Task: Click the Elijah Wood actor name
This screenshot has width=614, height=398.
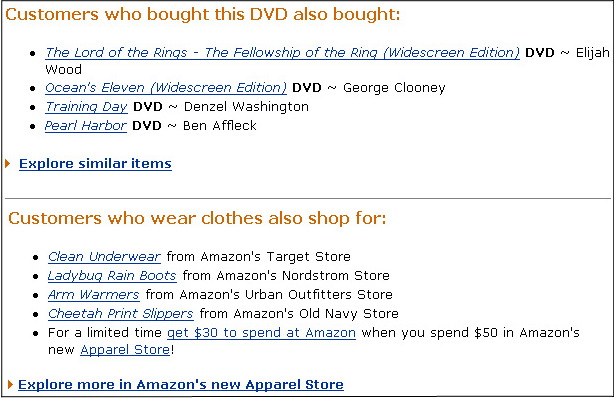Action: [592, 52]
